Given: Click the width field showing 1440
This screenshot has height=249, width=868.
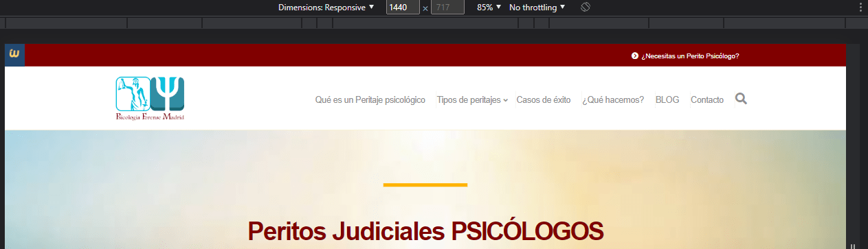Looking at the screenshot, I should pos(403,8).
